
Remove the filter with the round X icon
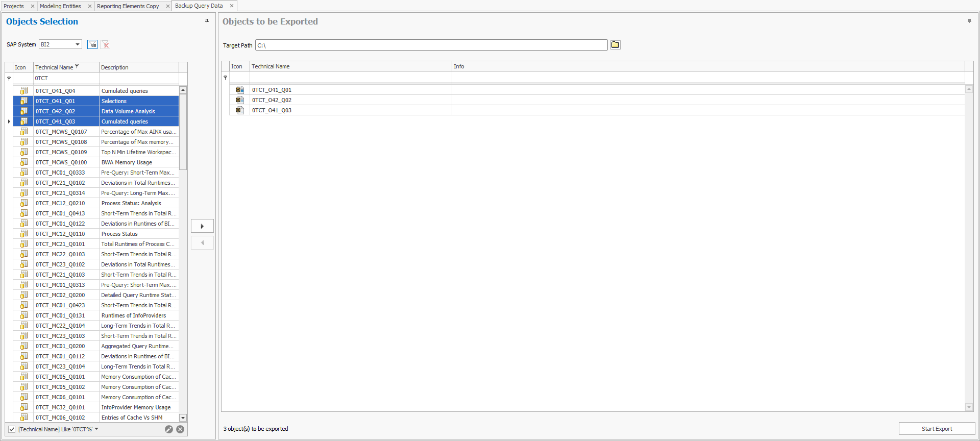click(180, 429)
